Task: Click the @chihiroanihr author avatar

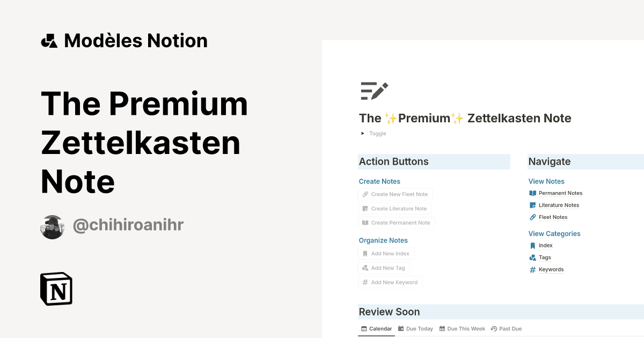Action: pos(52,226)
